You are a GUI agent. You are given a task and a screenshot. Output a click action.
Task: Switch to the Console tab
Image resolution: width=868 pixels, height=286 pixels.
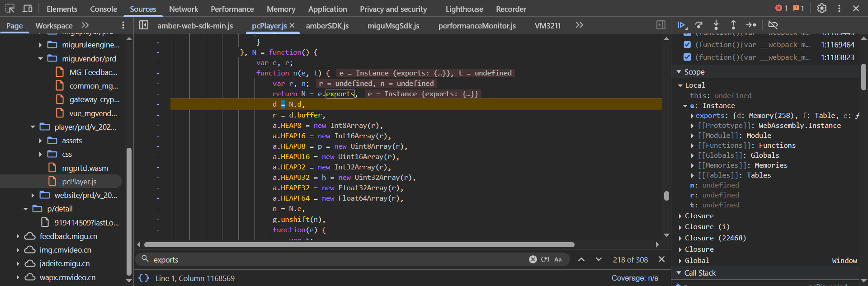point(104,9)
